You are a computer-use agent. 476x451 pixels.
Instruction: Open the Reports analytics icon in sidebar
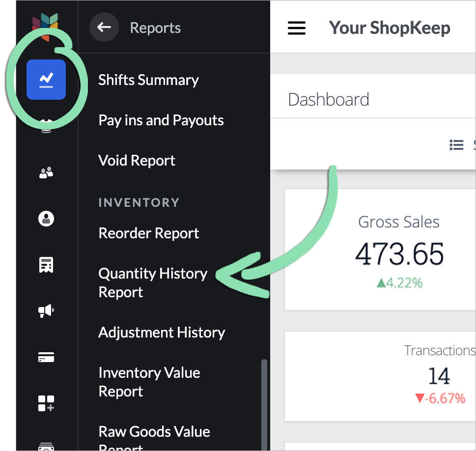(46, 80)
